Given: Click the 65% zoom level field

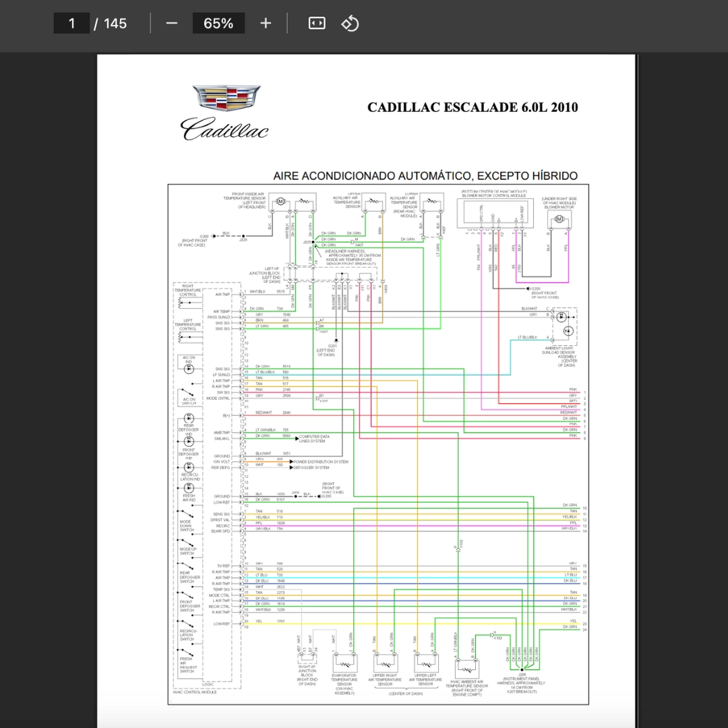Looking at the screenshot, I should [x=218, y=23].
